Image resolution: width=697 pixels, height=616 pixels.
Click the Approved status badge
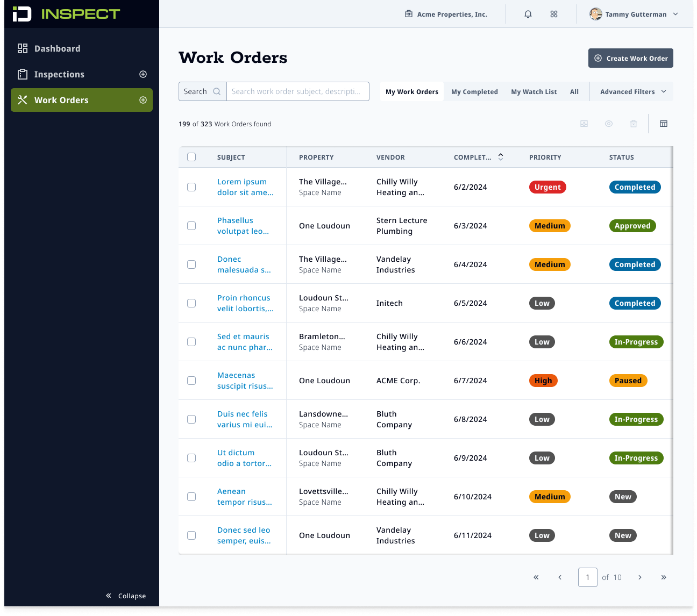pyautogui.click(x=632, y=226)
